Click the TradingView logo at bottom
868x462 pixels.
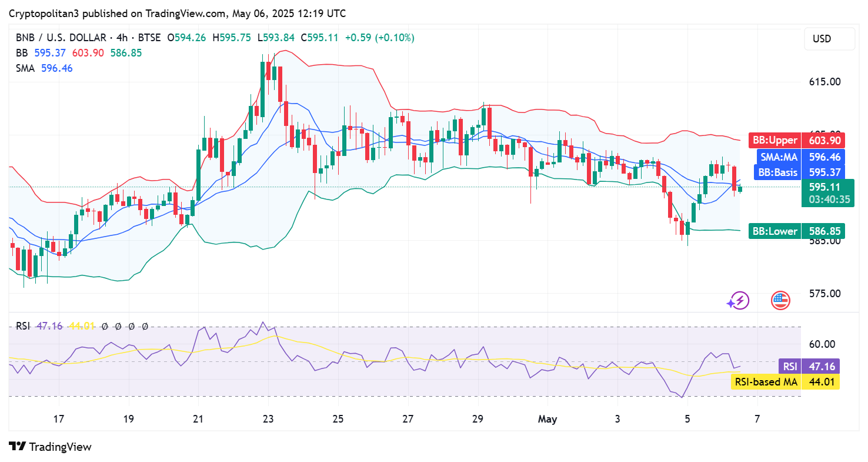pos(51,447)
